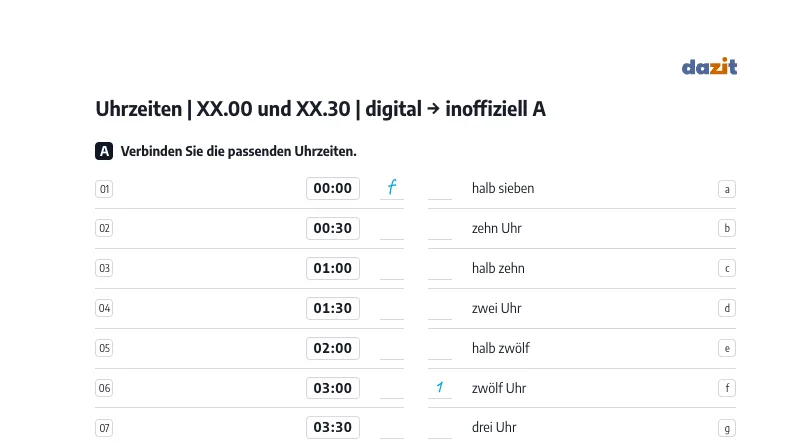Image resolution: width=794 pixels, height=447 pixels.
Task: Click the letter f answer box
Action: (727, 388)
